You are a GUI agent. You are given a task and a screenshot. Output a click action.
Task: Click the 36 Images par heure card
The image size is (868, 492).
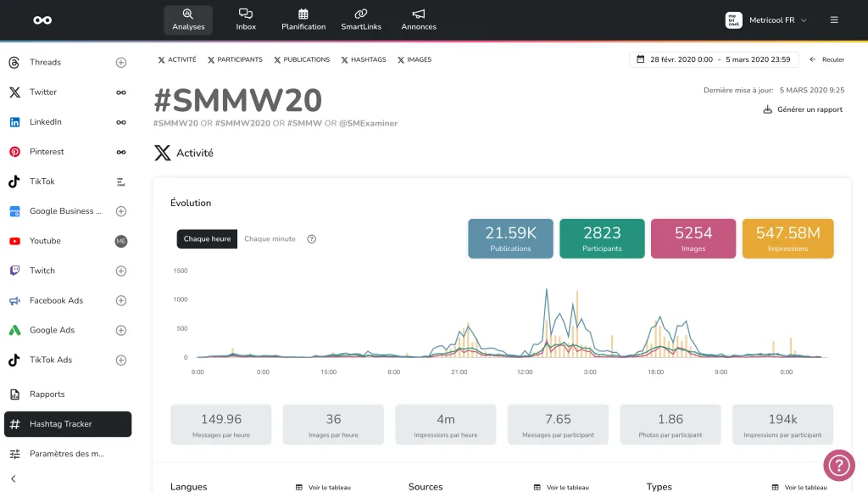[x=333, y=424]
